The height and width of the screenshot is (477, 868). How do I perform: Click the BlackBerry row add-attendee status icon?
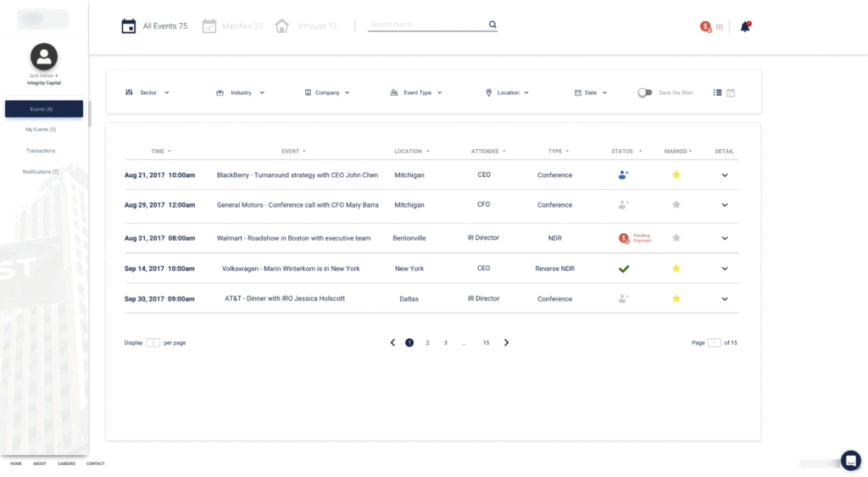click(x=623, y=175)
